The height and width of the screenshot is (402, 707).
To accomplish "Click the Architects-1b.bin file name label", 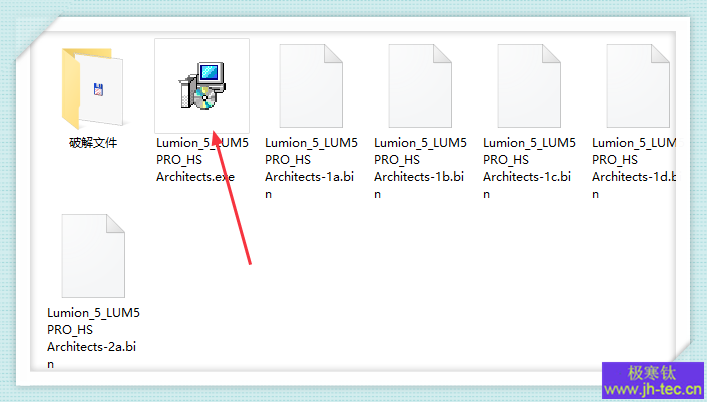I will 420,168.
